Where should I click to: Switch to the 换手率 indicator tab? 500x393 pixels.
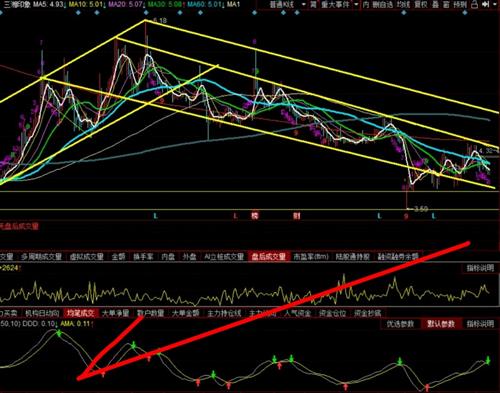click(x=143, y=256)
